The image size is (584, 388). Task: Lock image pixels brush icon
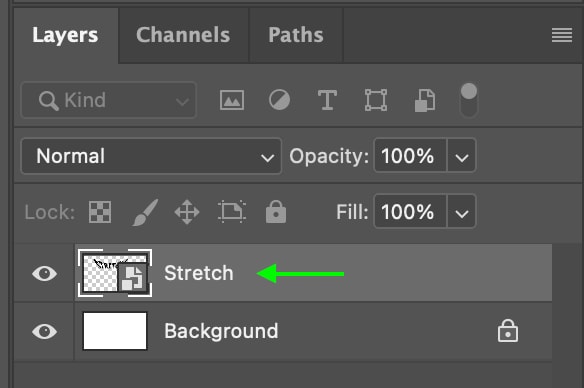pos(145,212)
